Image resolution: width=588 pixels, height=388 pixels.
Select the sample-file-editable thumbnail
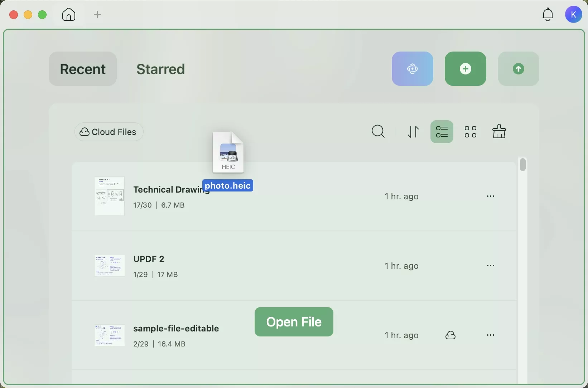pos(109,335)
